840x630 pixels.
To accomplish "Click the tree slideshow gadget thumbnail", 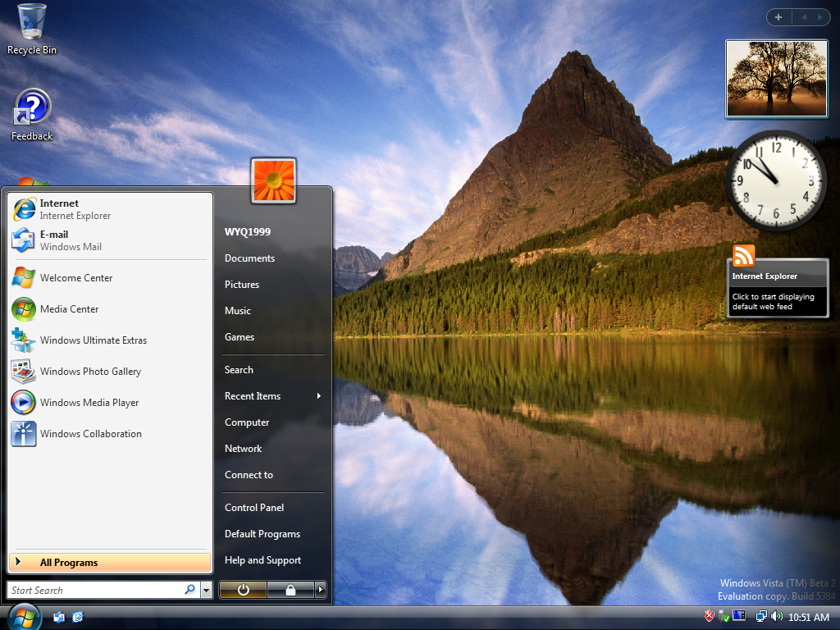I will [777, 79].
